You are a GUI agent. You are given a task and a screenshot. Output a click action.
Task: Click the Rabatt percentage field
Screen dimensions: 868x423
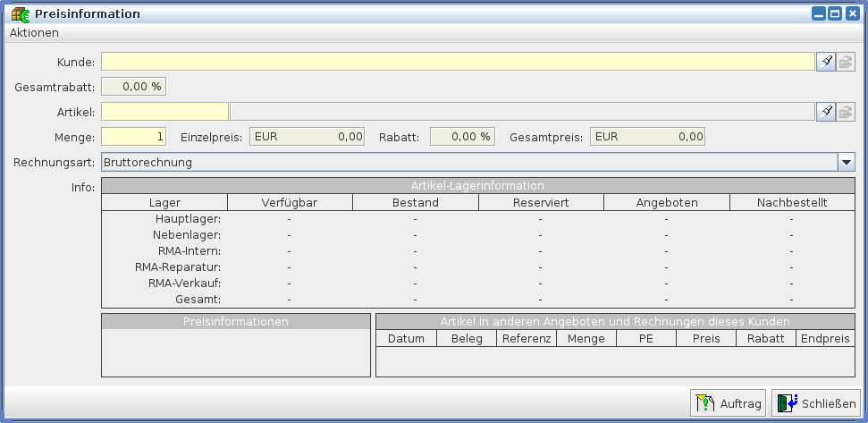[x=462, y=137]
